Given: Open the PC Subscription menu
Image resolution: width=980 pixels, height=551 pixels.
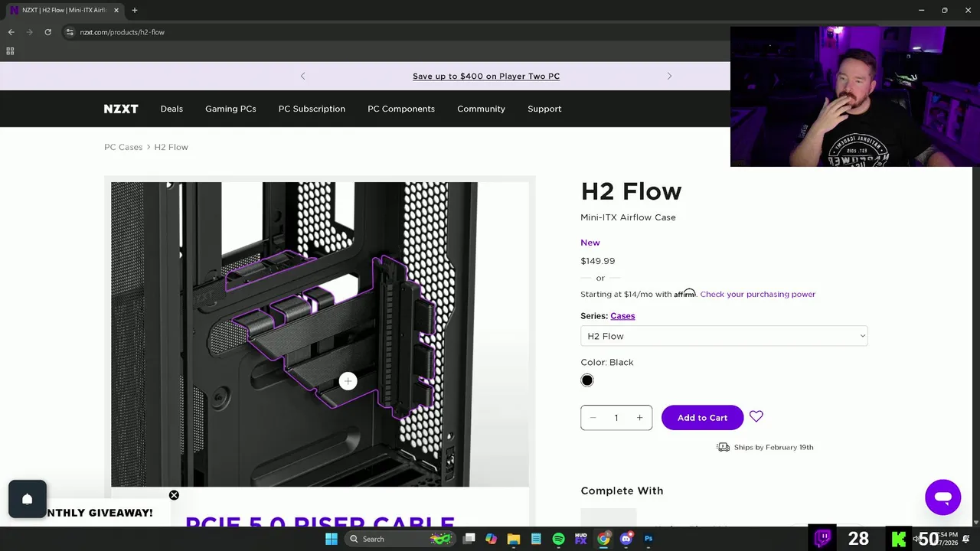Looking at the screenshot, I should [x=312, y=109].
